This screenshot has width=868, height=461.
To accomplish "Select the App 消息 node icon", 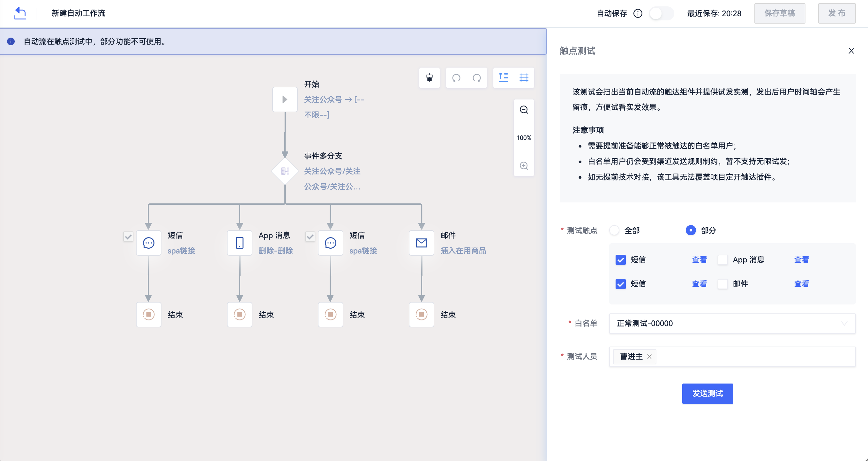I will point(240,243).
